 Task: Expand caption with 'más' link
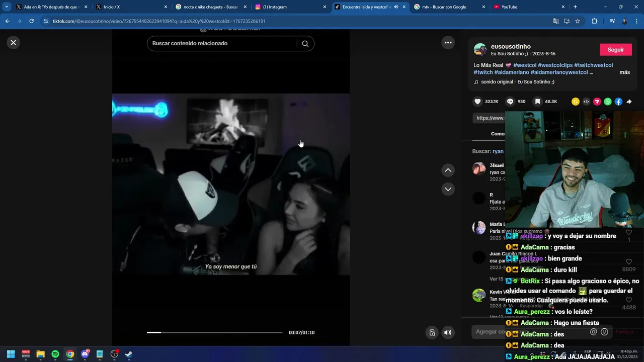click(x=624, y=72)
